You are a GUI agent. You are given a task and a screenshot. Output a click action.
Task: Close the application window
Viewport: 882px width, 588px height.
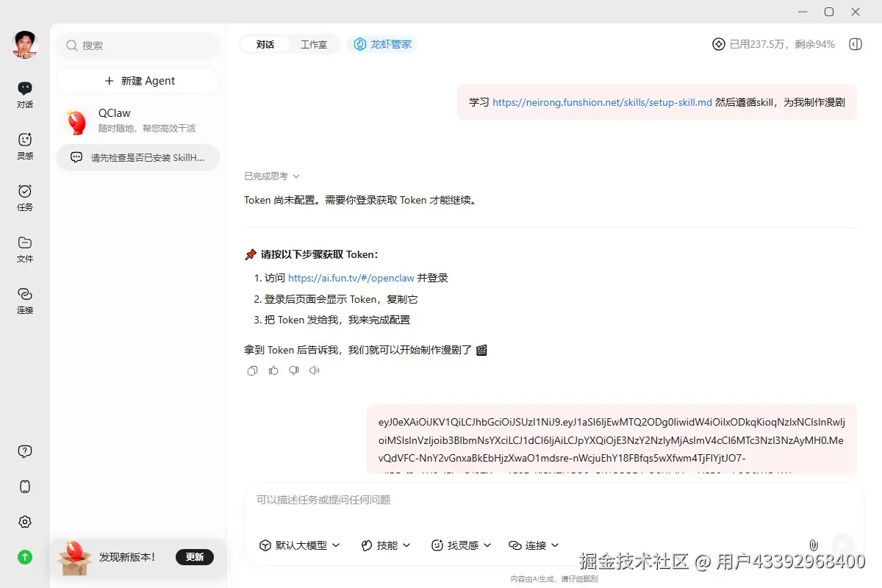point(856,12)
